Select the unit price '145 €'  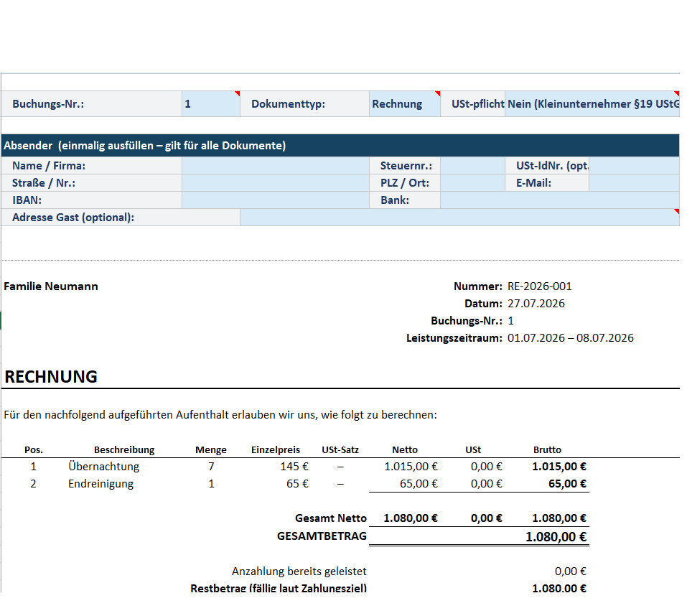pyautogui.click(x=294, y=466)
